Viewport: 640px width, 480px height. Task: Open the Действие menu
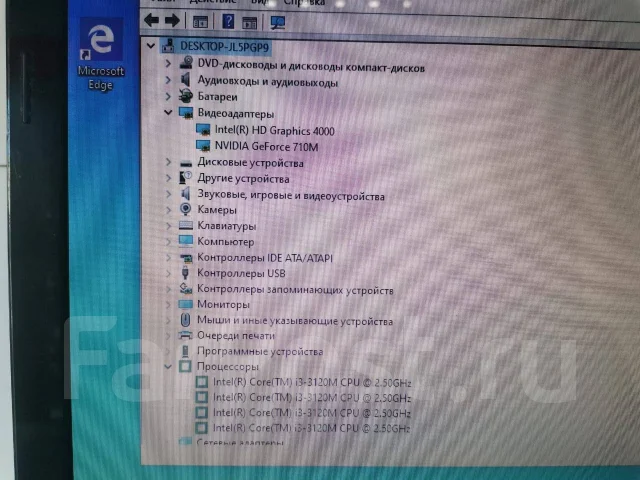(x=213, y=2)
